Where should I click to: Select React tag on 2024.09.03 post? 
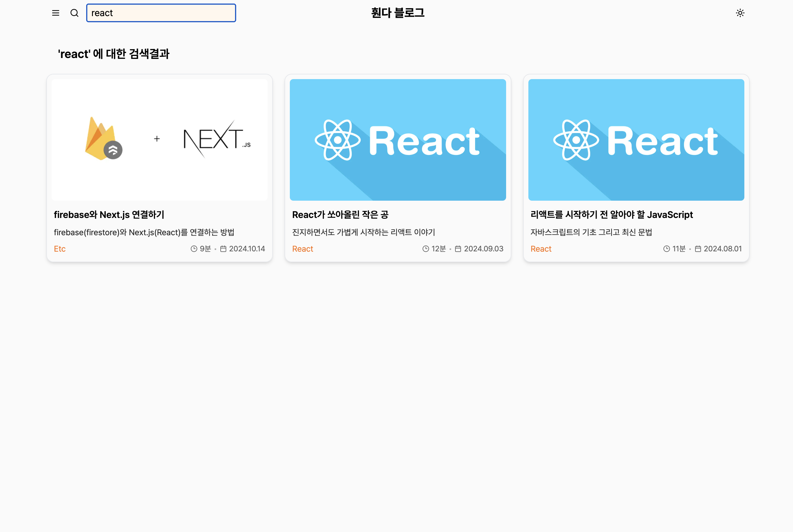pos(302,249)
